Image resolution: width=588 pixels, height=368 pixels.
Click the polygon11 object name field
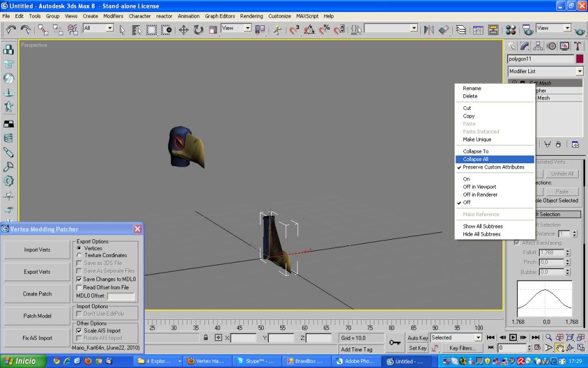click(x=541, y=59)
